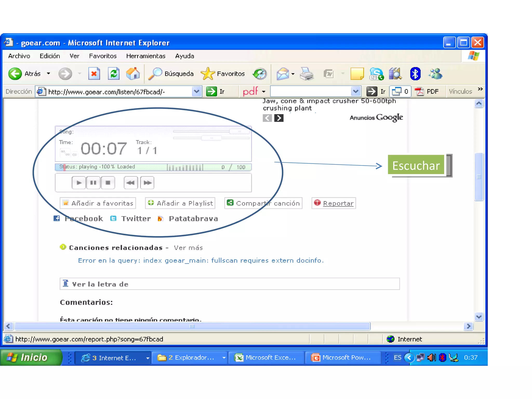Open the Atrás back history dropdown arrow
Screen dimensions: 532x399
pyautogui.click(x=49, y=74)
